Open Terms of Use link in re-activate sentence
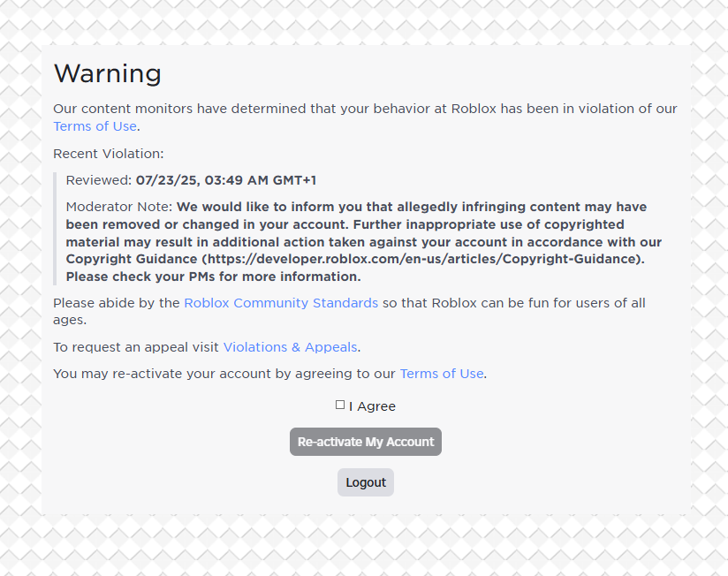The image size is (728, 576). [442, 374]
